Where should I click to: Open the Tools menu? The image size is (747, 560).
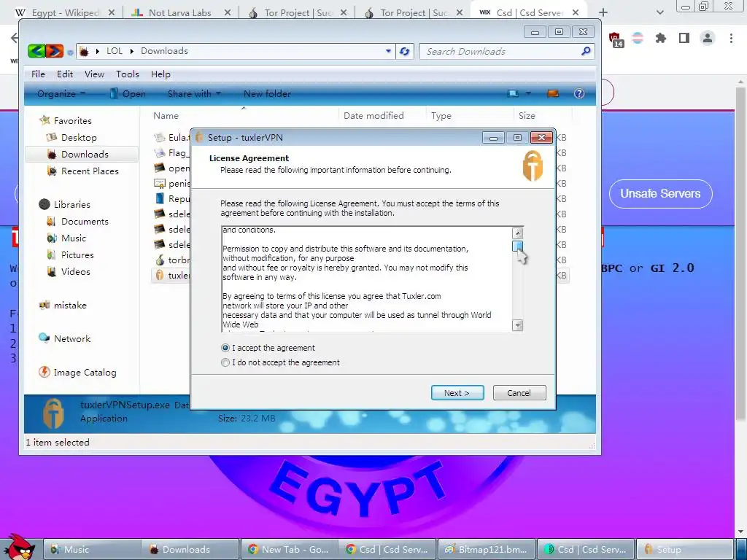(127, 74)
